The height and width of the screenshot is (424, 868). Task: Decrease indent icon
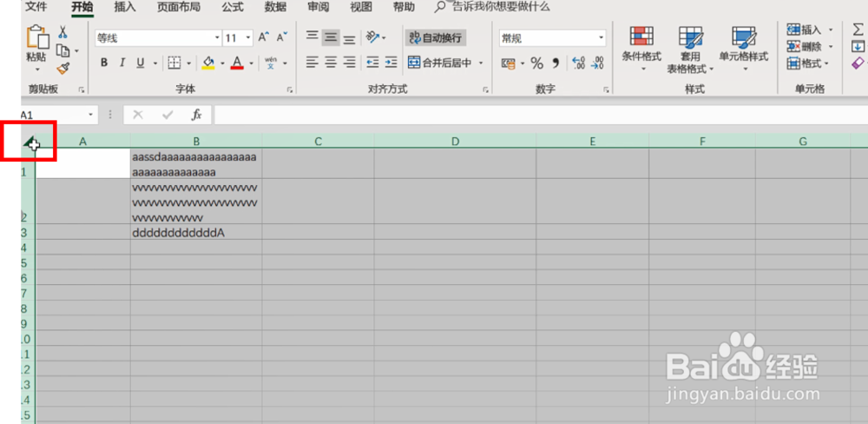click(373, 63)
